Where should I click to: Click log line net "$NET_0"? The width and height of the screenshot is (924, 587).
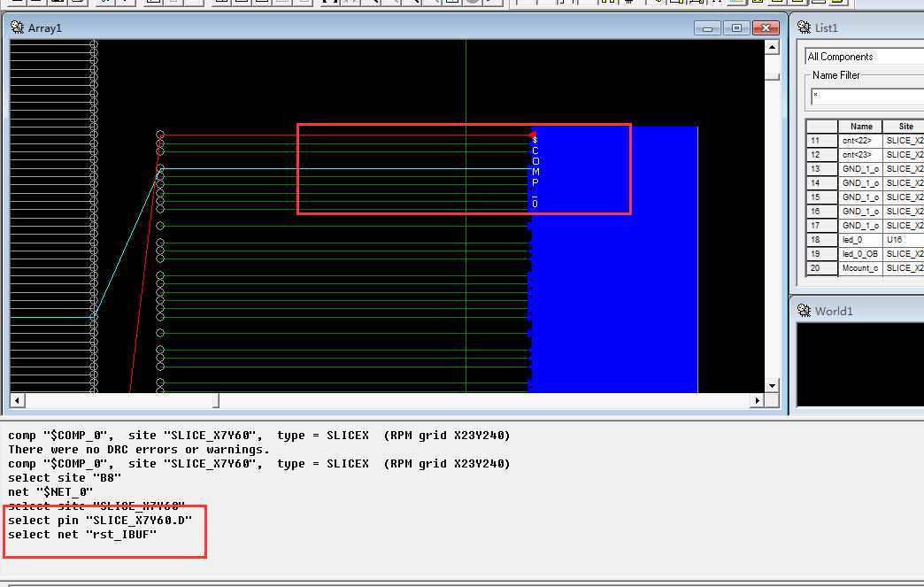[50, 492]
